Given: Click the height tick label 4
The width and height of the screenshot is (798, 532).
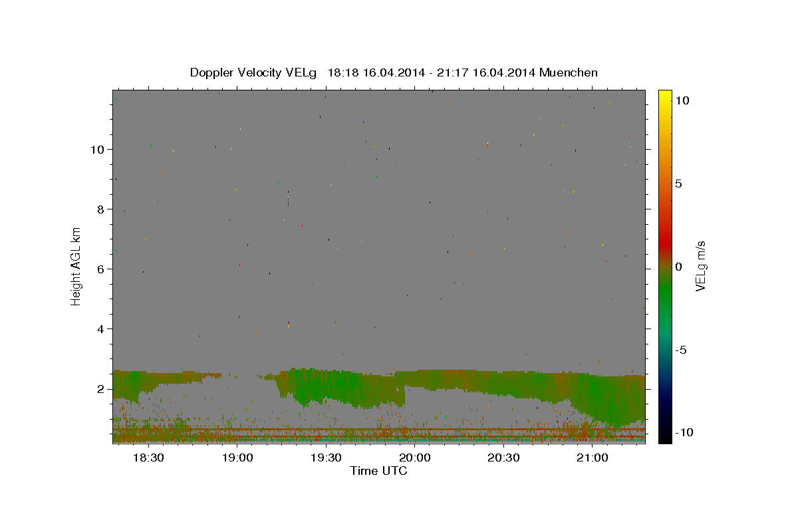Looking at the screenshot, I should 101,329.
